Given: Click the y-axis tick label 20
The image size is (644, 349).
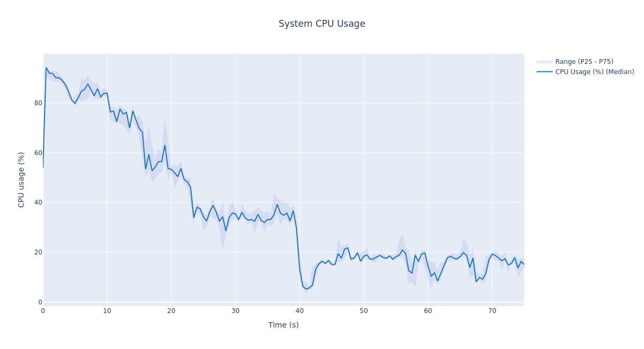Looking at the screenshot, I should click(x=38, y=252).
